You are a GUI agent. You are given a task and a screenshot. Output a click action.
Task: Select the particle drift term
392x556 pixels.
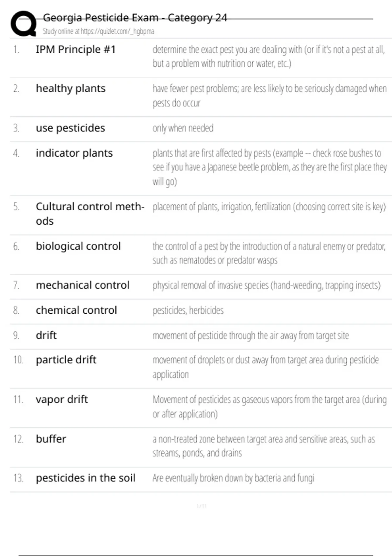66,360
